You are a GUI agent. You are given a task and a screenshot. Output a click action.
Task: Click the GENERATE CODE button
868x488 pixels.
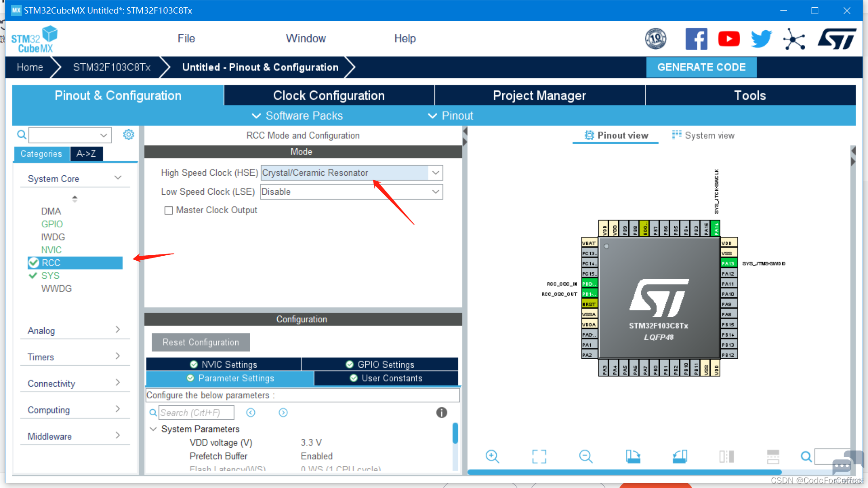(x=701, y=67)
